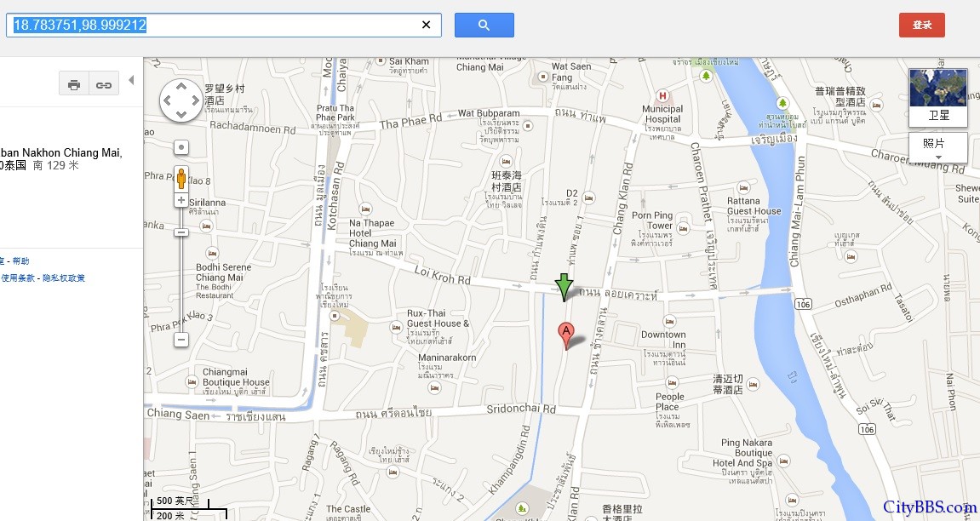The image size is (980, 521).
Task: Click Rattana Guest House lodging icon
Action: [743, 187]
